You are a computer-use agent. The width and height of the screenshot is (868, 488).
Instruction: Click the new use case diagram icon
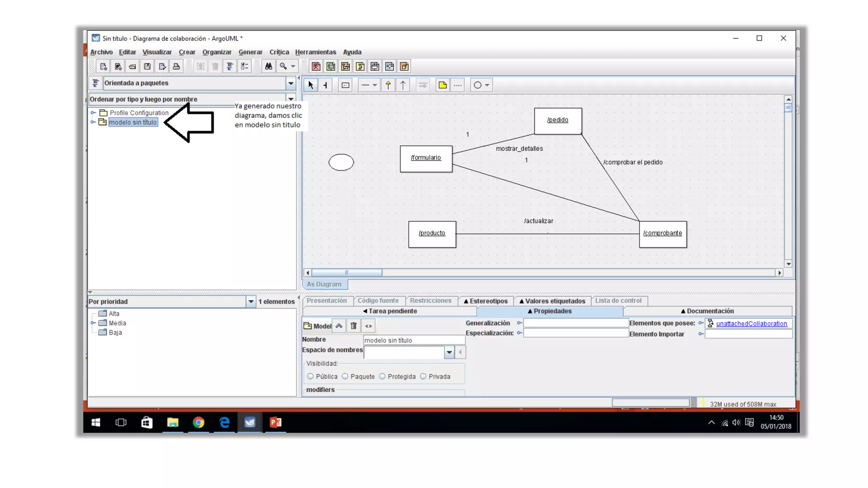coord(316,67)
